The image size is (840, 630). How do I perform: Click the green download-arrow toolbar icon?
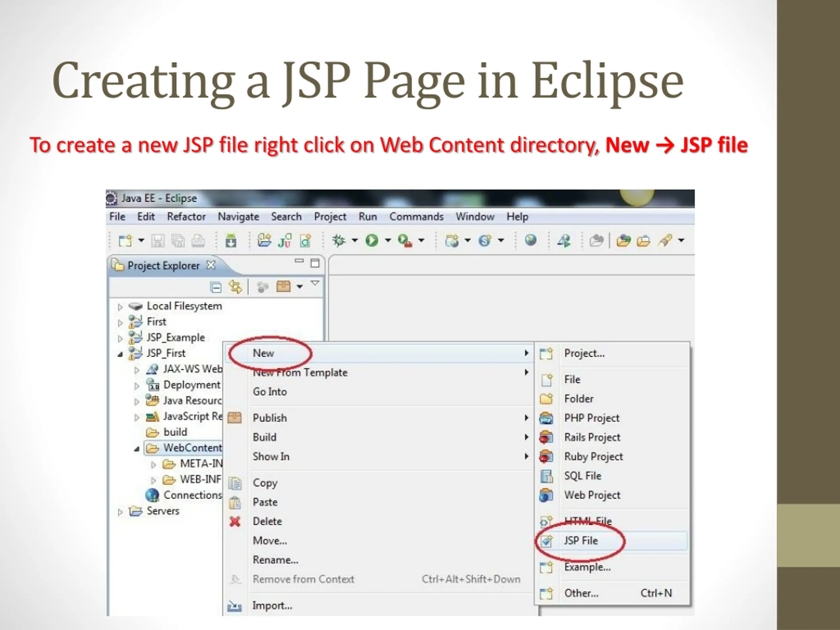231,241
